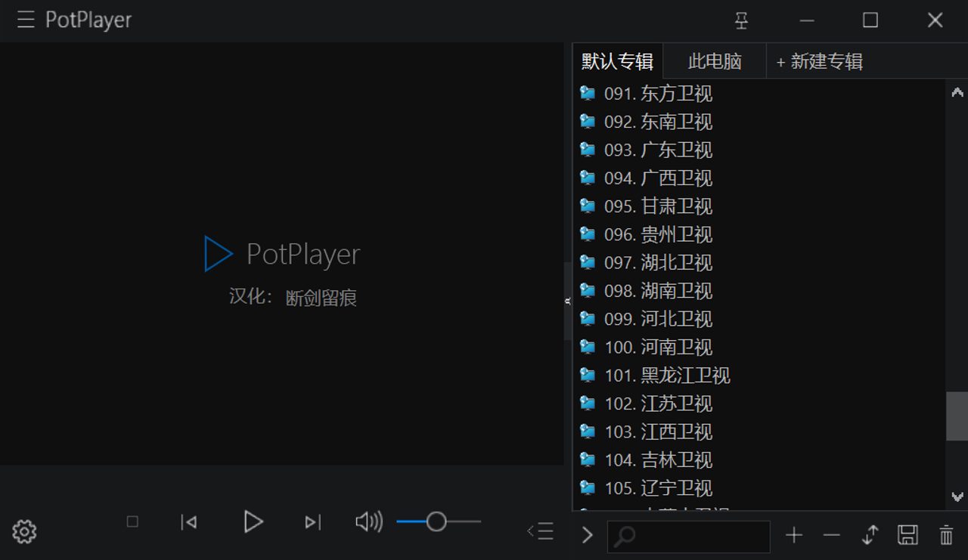Click the playlist vertical scrollbar thumb
The height and width of the screenshot is (560, 968).
point(957,416)
